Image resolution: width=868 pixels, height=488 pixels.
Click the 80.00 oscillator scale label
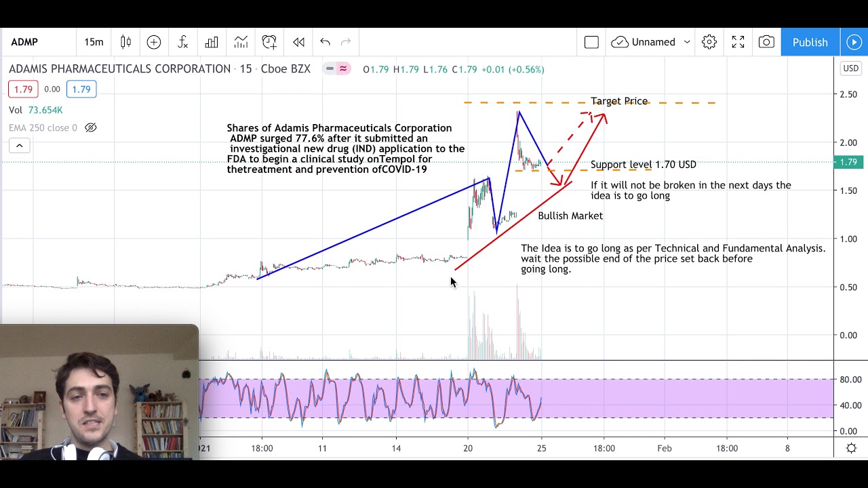(850, 380)
